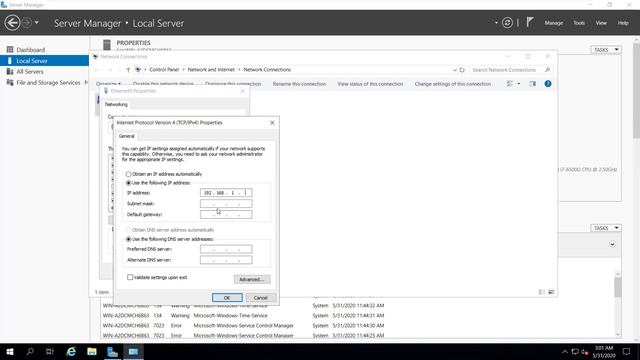Click Rename this connection
Viewport: 640px width, 360px height.
(299, 84)
